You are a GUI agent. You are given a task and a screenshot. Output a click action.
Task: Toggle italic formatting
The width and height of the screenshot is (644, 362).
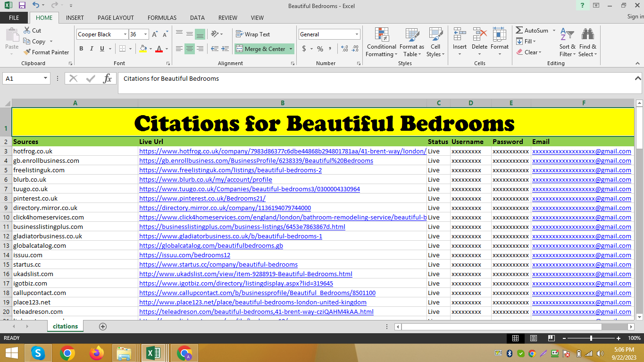pos(91,48)
